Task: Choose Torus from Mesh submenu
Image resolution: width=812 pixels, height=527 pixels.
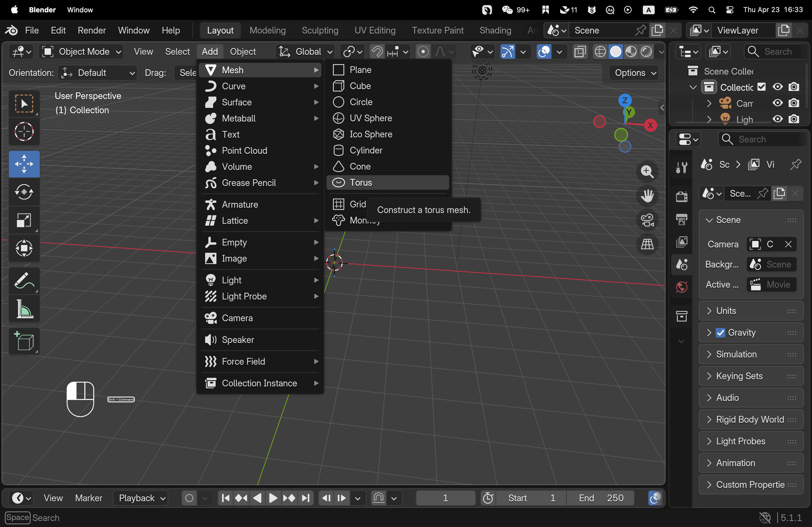Action: [x=387, y=183]
